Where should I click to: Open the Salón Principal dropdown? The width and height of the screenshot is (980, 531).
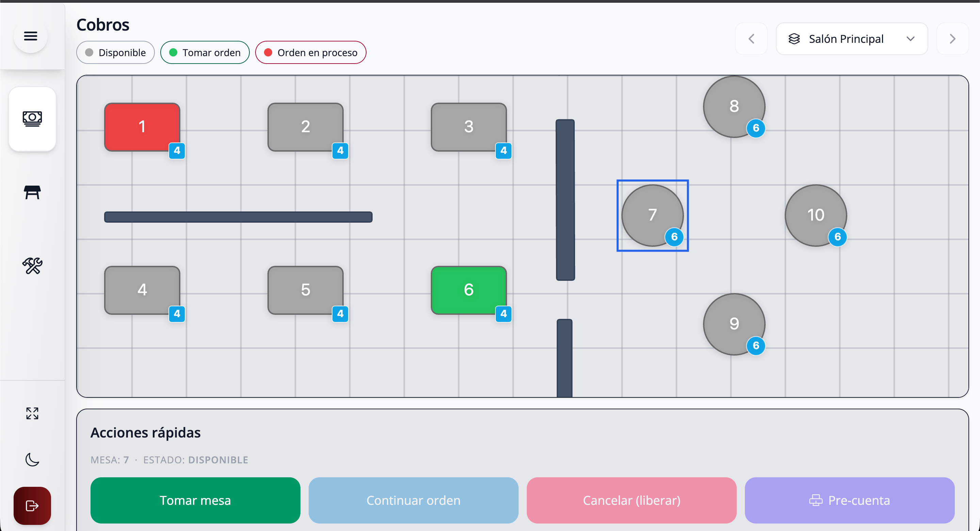852,39
